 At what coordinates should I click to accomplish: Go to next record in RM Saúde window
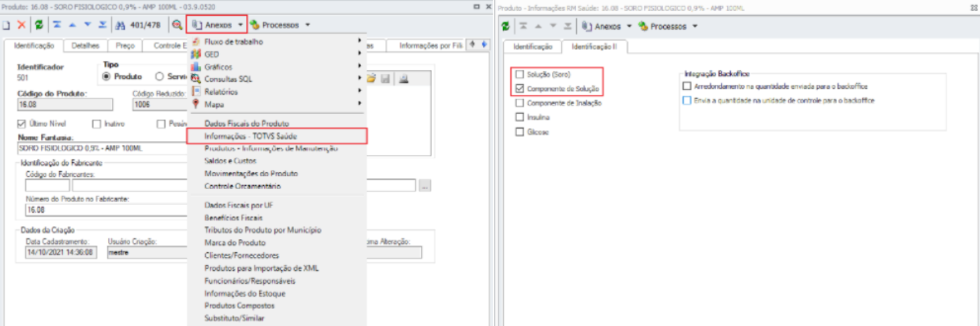pos(553,26)
